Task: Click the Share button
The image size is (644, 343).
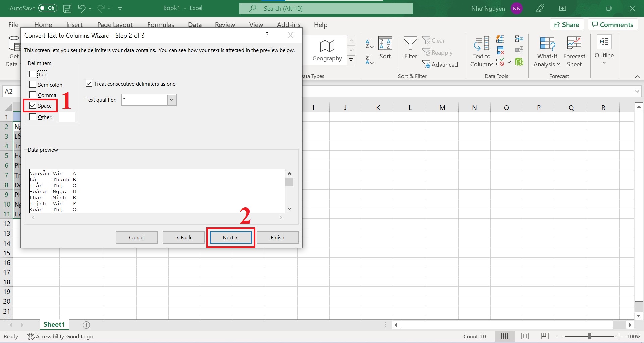Action: pos(567,25)
